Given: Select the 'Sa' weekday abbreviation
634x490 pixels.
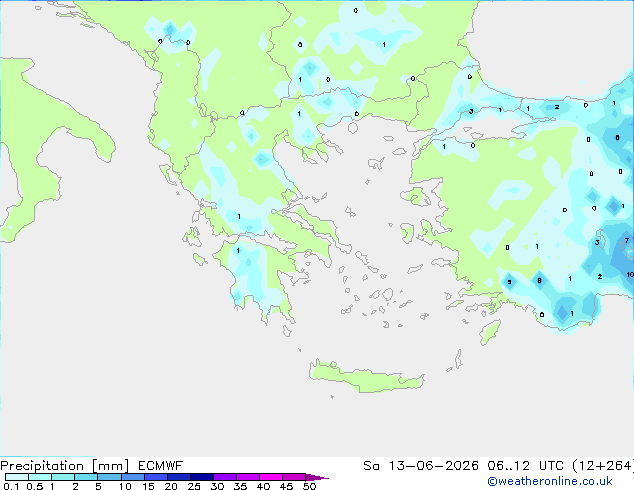Looking at the screenshot, I should (371, 466).
